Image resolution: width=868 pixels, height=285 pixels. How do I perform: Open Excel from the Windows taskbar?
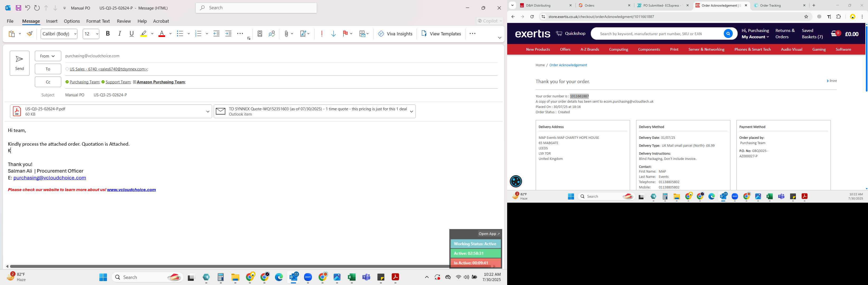coord(352,277)
